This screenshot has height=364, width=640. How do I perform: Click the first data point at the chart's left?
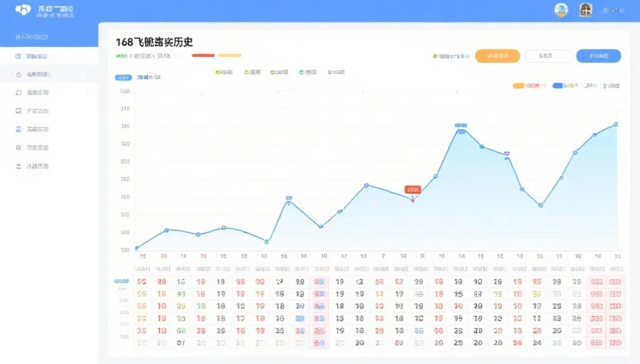[x=137, y=247]
